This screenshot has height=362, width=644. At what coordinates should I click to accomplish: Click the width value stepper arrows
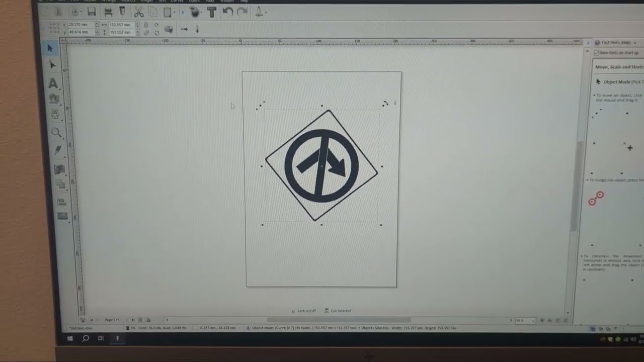(137, 25)
